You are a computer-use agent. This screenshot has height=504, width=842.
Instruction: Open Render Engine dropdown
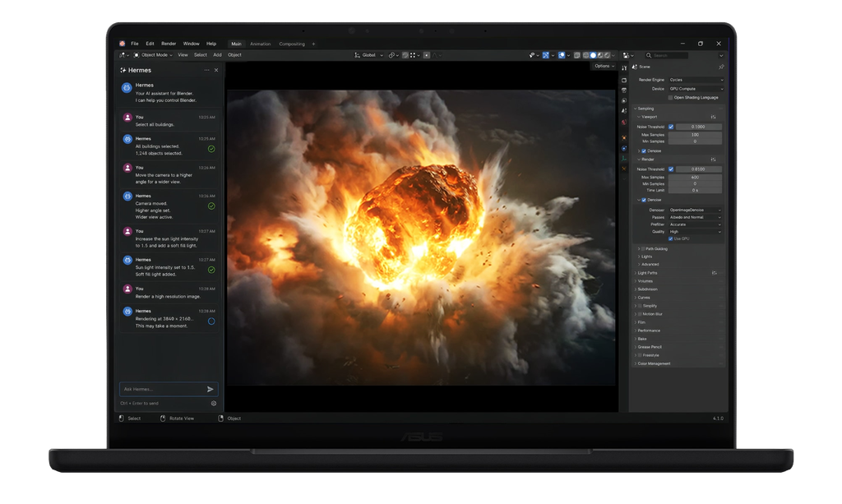tap(696, 80)
